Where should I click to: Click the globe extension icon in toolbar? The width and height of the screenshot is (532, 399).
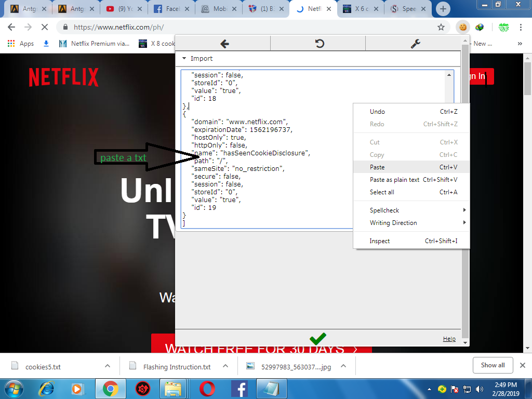pos(480,27)
